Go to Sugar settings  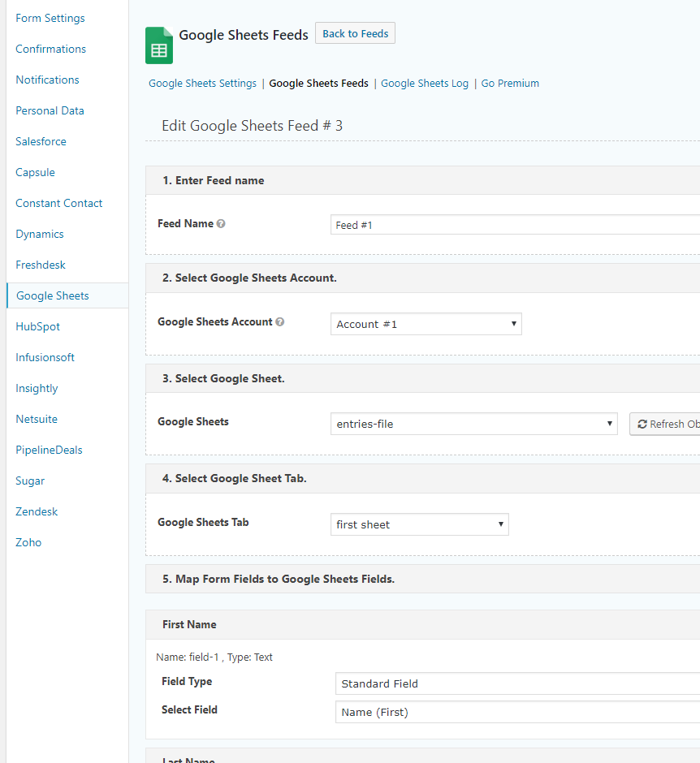30,481
